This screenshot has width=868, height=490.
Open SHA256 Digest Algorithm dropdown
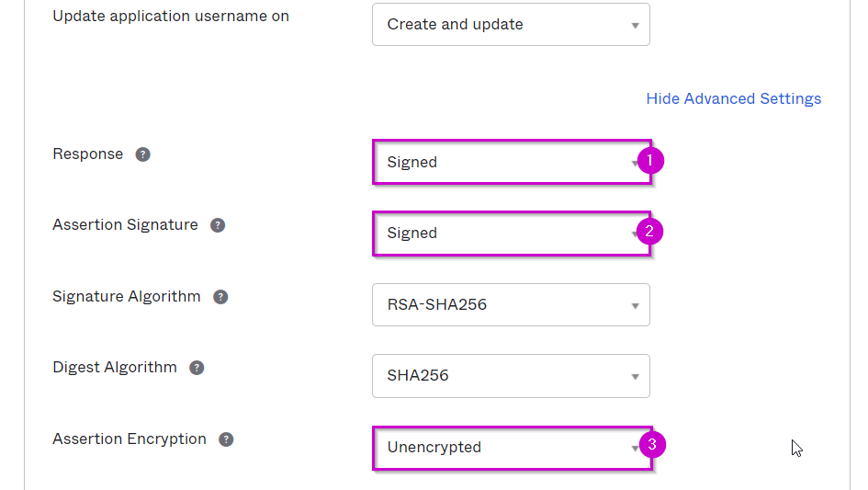point(511,376)
